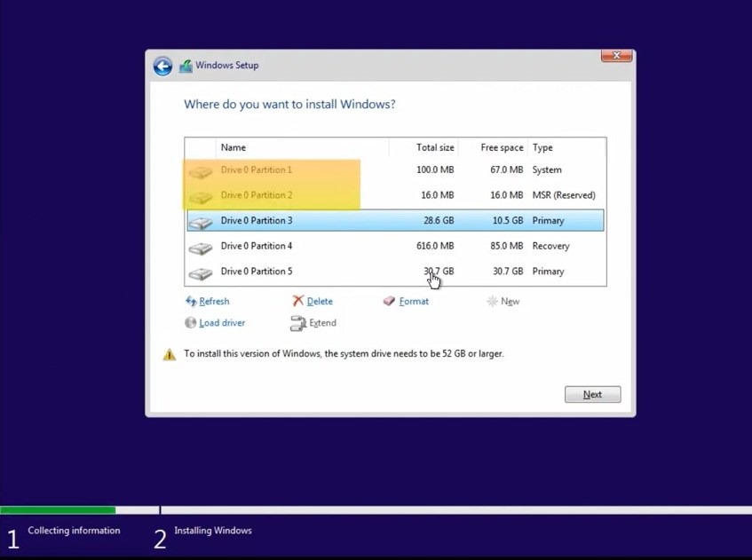This screenshot has width=752, height=560.
Task: Click the red X Delete icon
Action: (297, 301)
